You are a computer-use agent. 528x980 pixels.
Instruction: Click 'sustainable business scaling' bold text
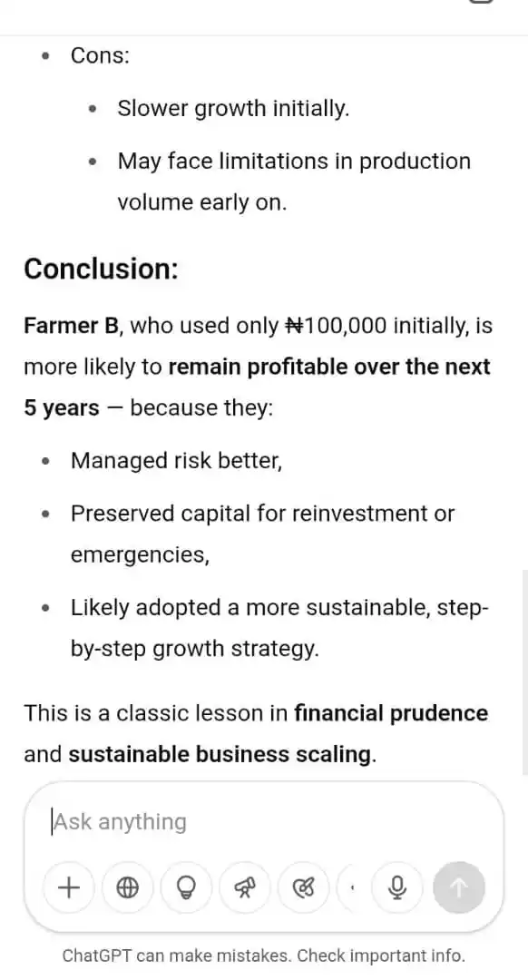[220, 754]
